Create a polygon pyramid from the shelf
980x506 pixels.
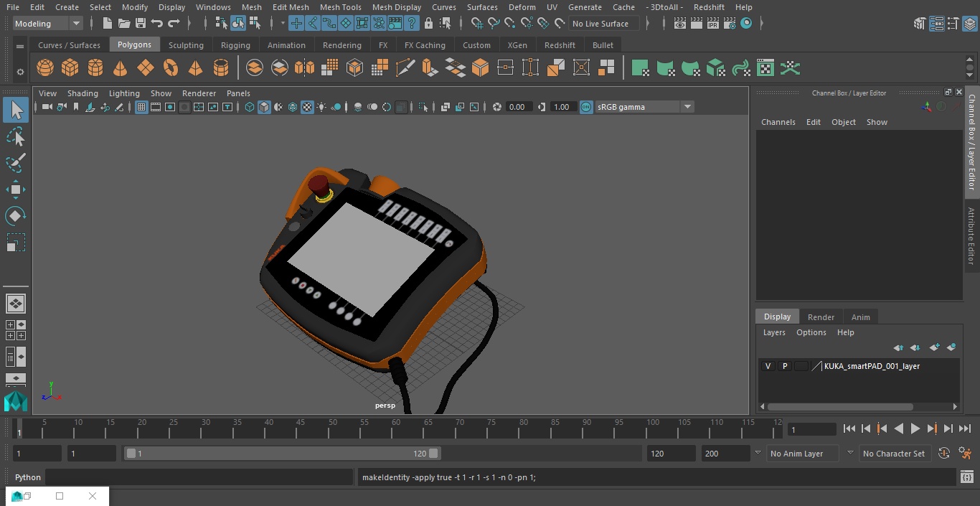[x=195, y=68]
